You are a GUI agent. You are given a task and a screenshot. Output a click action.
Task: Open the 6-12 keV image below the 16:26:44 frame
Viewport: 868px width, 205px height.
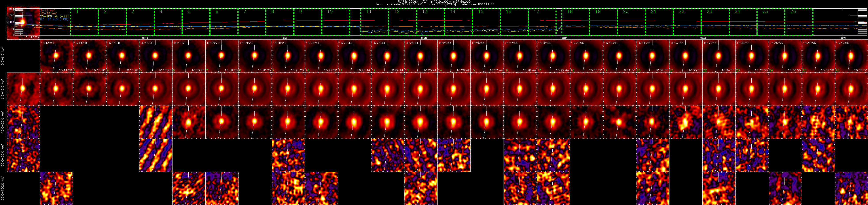pyautogui.click(x=487, y=89)
